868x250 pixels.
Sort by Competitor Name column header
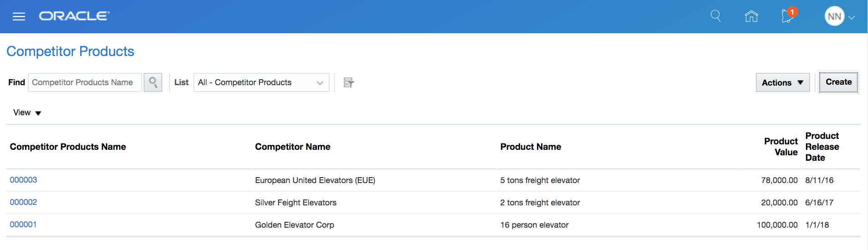[293, 147]
